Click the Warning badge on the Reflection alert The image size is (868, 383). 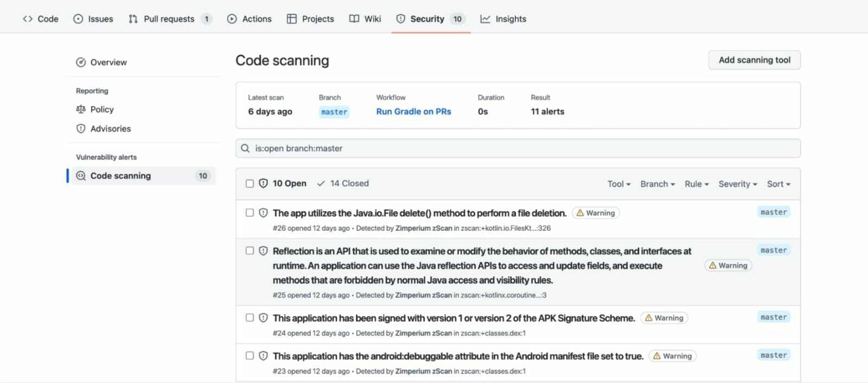[728, 265]
